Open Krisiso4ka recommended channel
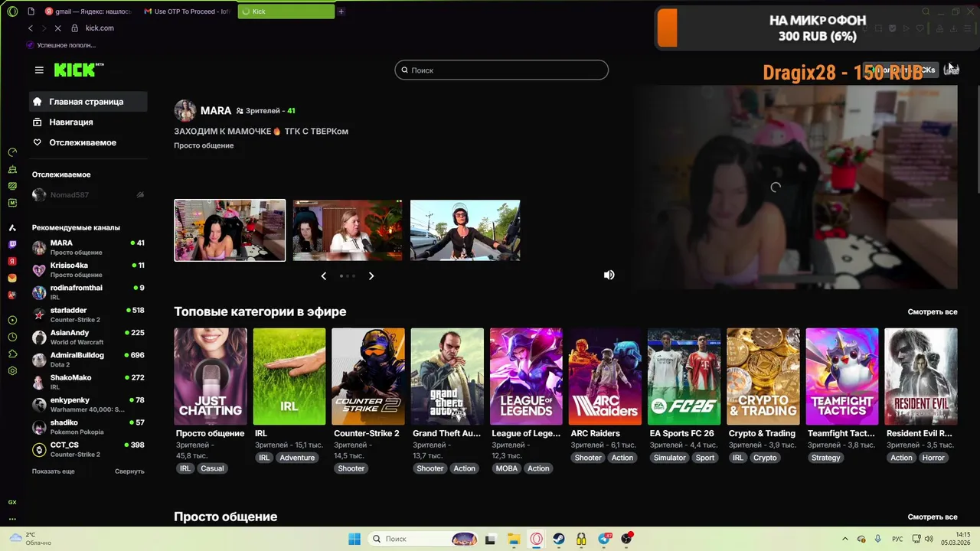 (88, 269)
